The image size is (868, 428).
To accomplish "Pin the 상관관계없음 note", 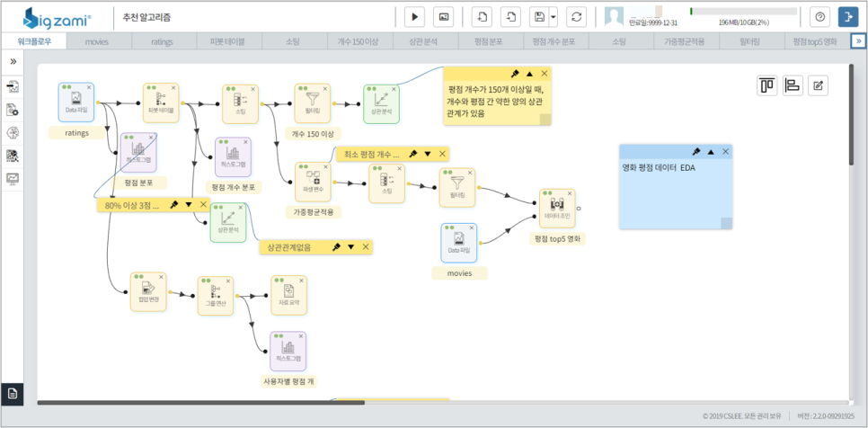I will [336, 247].
